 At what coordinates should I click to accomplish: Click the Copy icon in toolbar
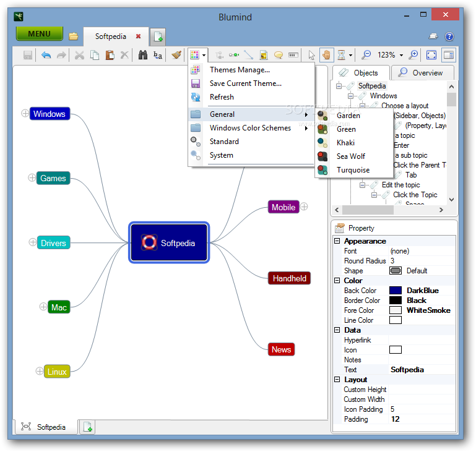pos(95,55)
